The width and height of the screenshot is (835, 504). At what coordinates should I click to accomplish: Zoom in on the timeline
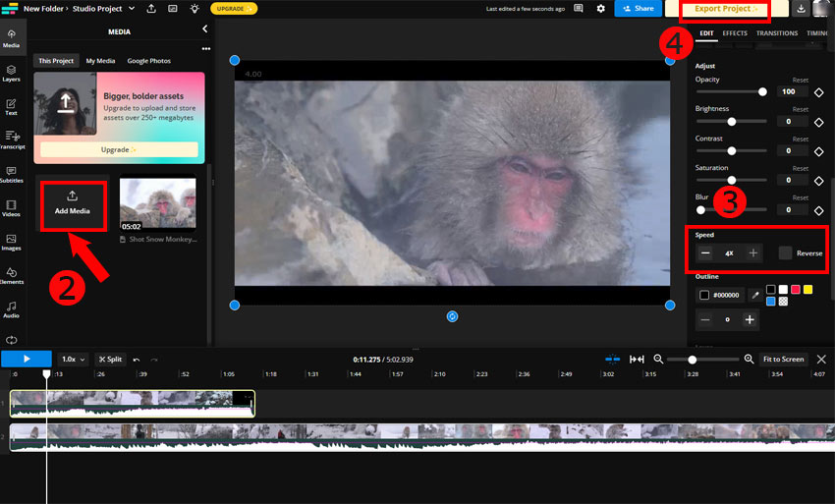[x=749, y=360]
